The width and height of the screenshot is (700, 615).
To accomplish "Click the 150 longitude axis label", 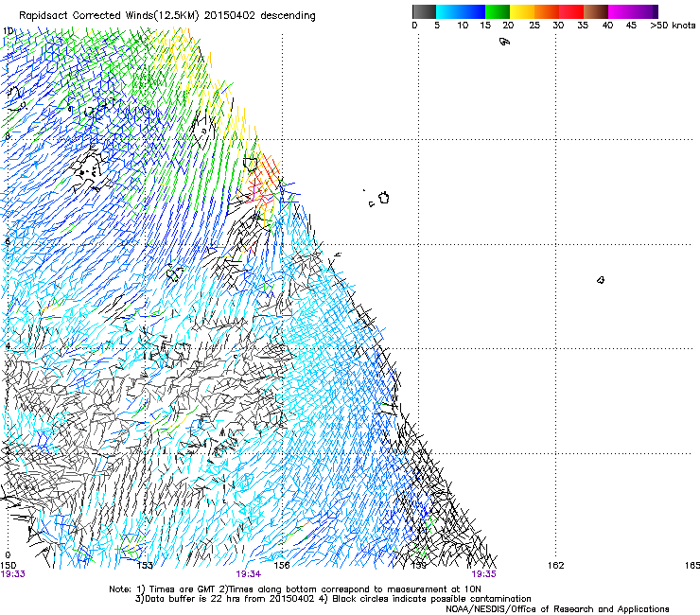I will point(9,566).
